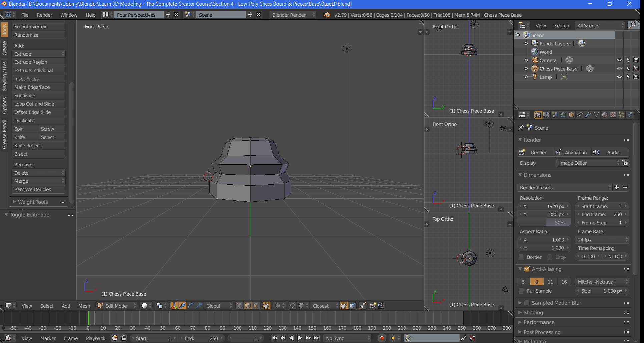Click the record keyframe button in timeline

tap(382, 338)
